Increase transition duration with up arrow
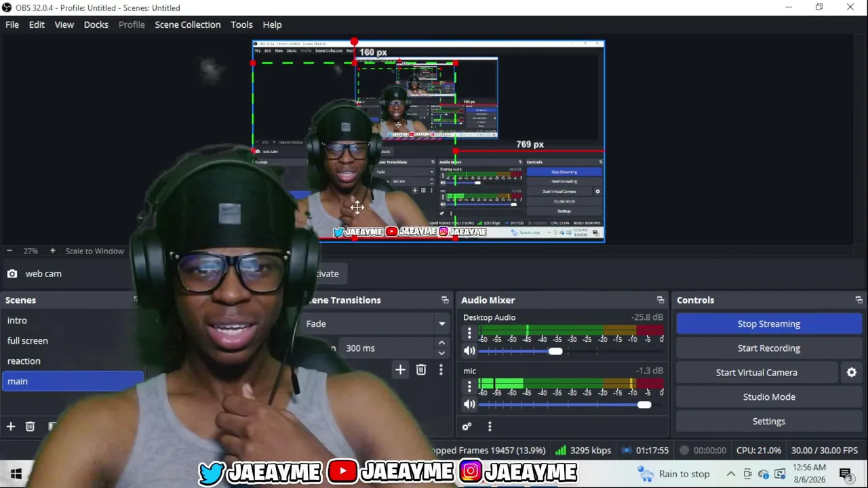 click(441, 344)
